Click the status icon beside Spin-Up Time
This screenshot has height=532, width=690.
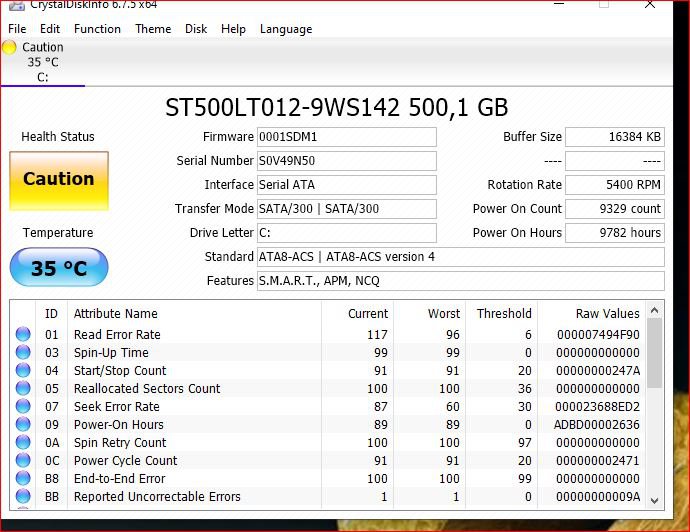(23, 353)
